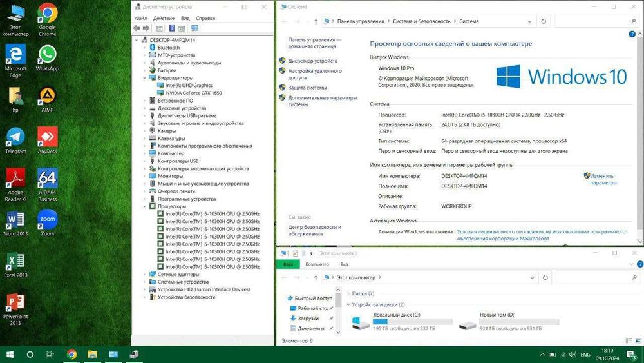Expand Папки (7) group
This screenshot has width=644, height=363.
(348, 293)
